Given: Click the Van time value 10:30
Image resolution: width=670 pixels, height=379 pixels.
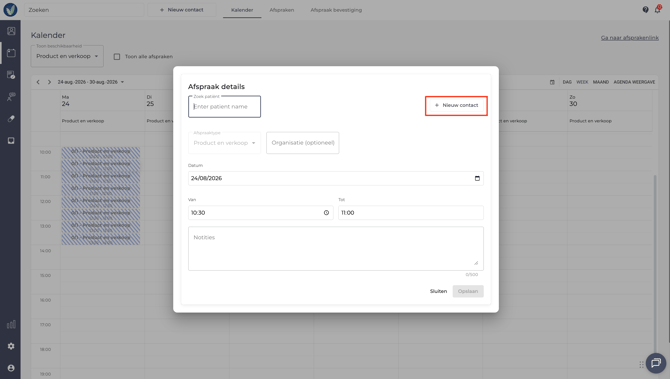Looking at the screenshot, I should coord(198,213).
